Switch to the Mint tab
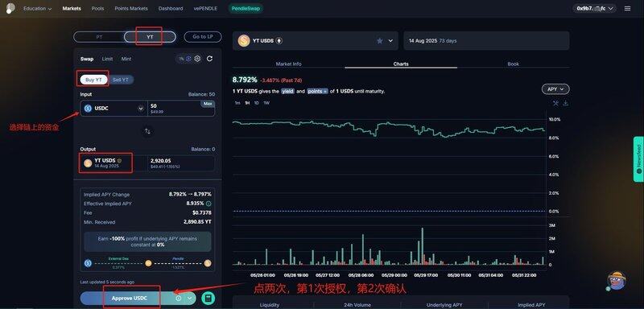Image resolution: width=644 pixels, height=309 pixels. click(x=126, y=59)
